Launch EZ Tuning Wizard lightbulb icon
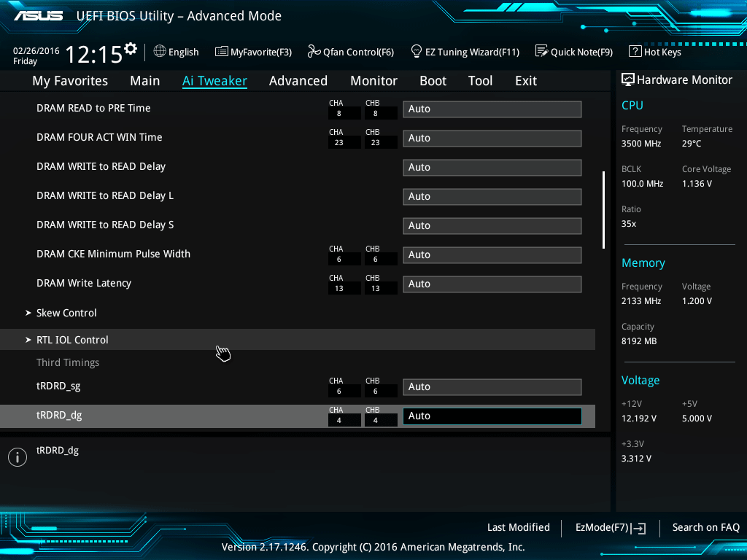 click(x=417, y=52)
